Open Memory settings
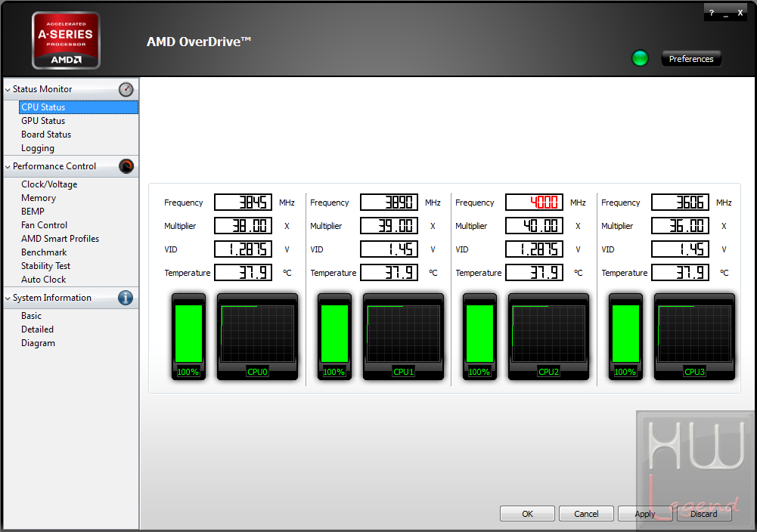 pos(39,198)
